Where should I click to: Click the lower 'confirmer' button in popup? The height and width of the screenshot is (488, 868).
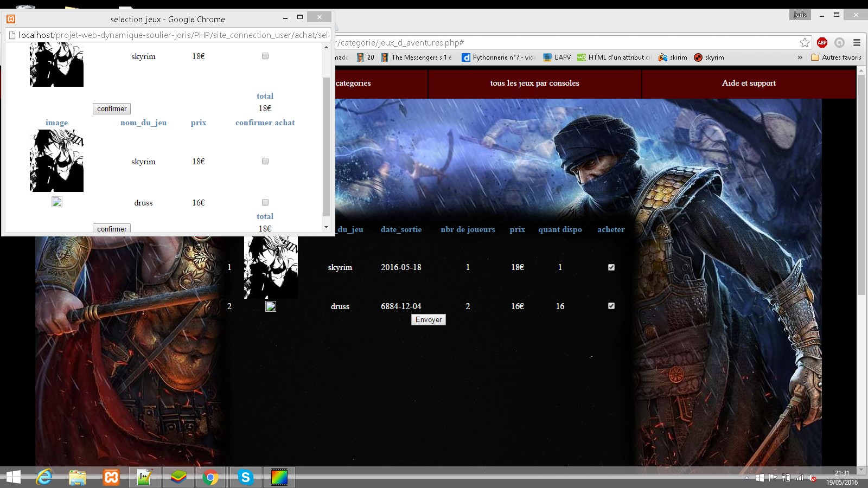point(112,228)
